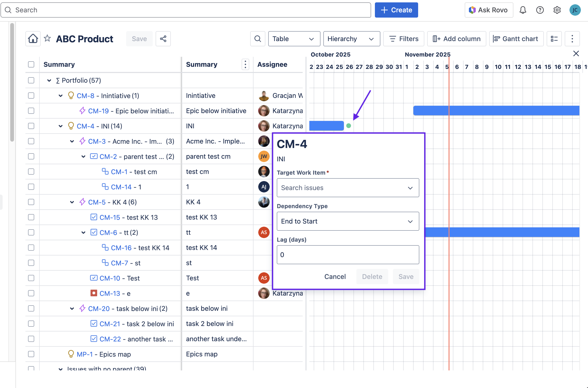Screen dimensions: 588x388
Task: Click the Lag days input field
Action: point(348,255)
